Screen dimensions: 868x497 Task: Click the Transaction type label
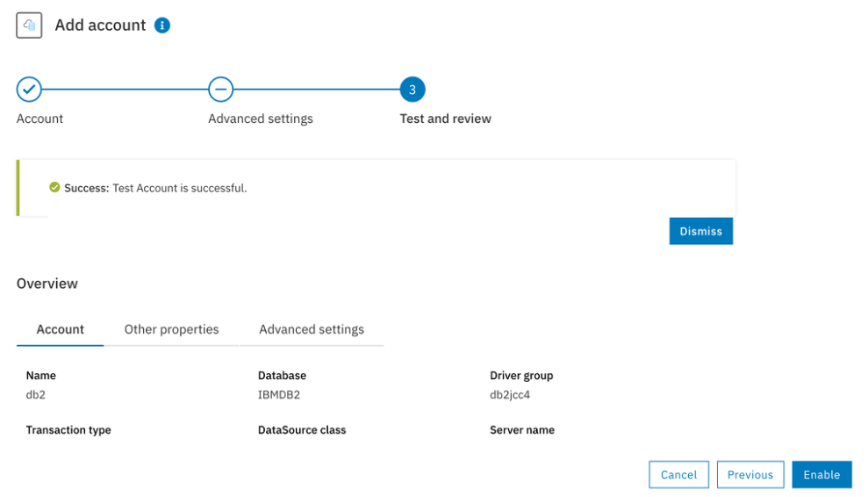tap(68, 430)
